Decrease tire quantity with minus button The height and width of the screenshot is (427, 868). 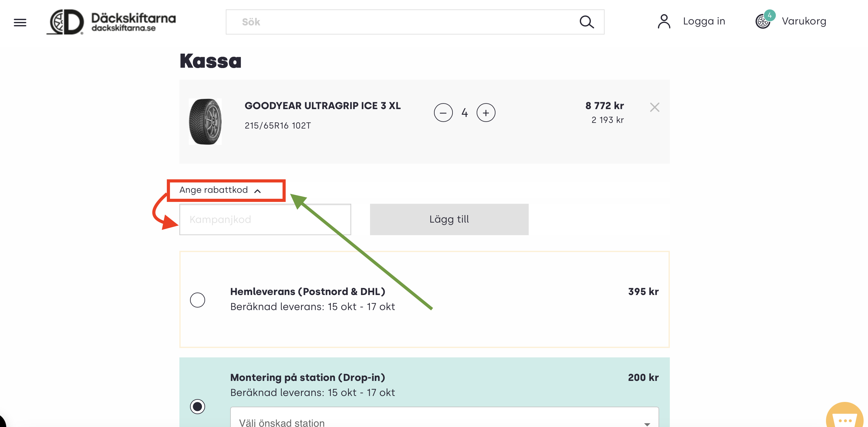tap(443, 113)
